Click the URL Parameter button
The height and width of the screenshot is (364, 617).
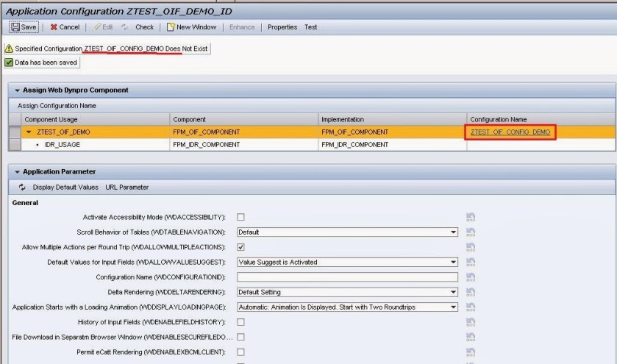click(126, 187)
